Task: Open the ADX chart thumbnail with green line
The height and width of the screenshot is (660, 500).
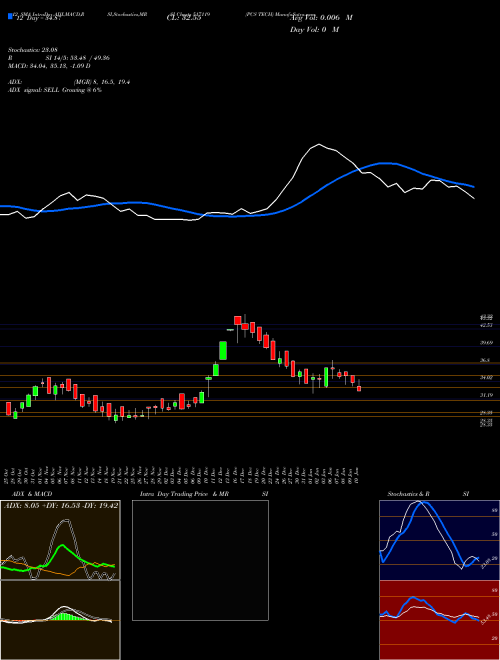Action: click(x=60, y=540)
